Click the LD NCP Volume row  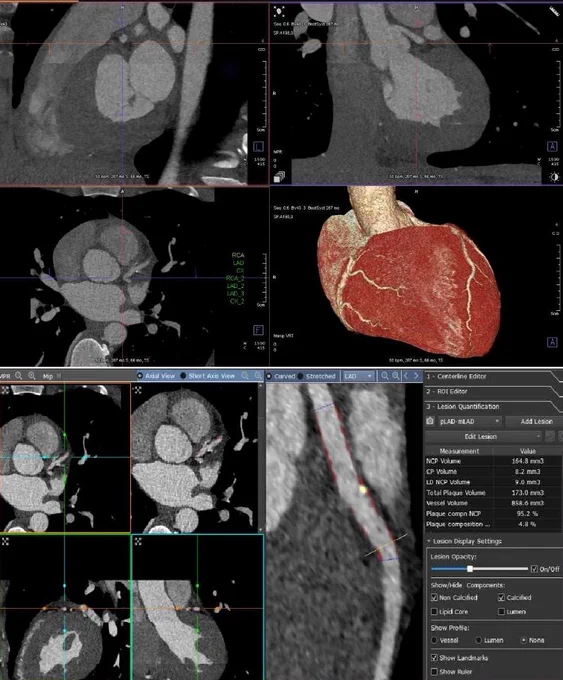(x=494, y=482)
